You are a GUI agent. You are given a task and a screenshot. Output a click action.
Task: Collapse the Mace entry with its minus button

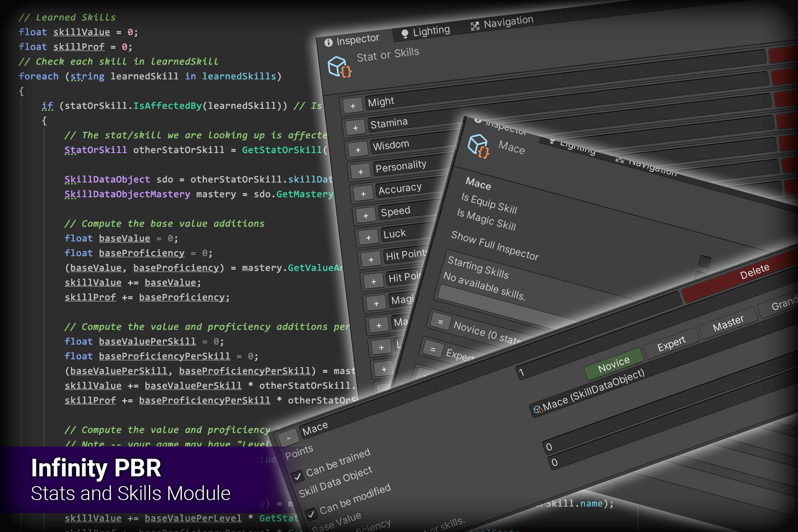(289, 438)
